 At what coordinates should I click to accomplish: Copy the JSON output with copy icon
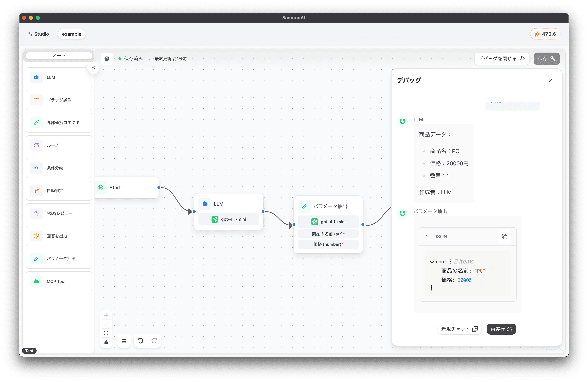pyautogui.click(x=504, y=237)
